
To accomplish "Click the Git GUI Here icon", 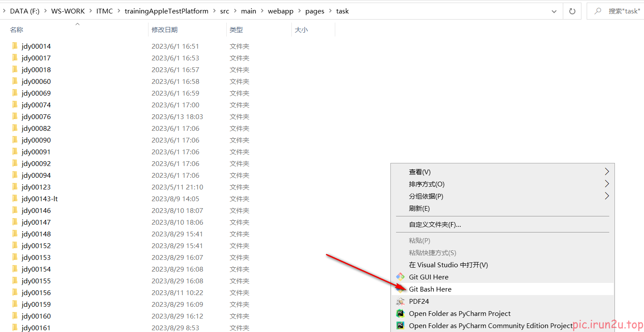I will [400, 277].
